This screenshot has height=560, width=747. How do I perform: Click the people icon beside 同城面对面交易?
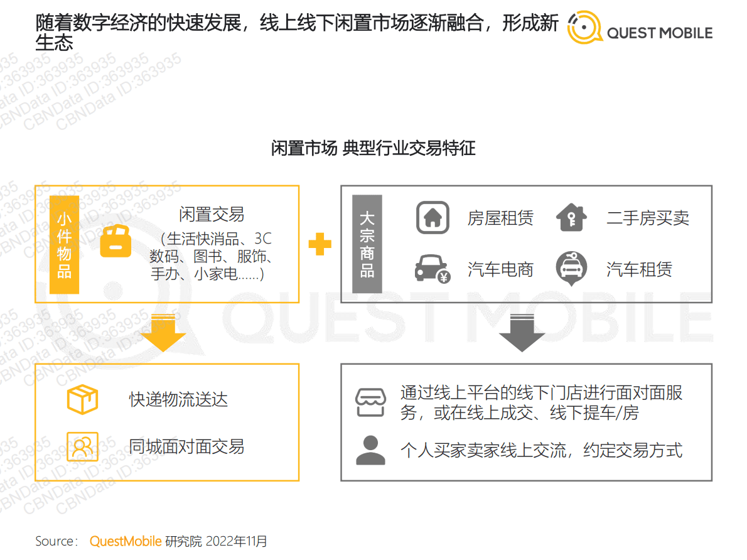pos(82,446)
